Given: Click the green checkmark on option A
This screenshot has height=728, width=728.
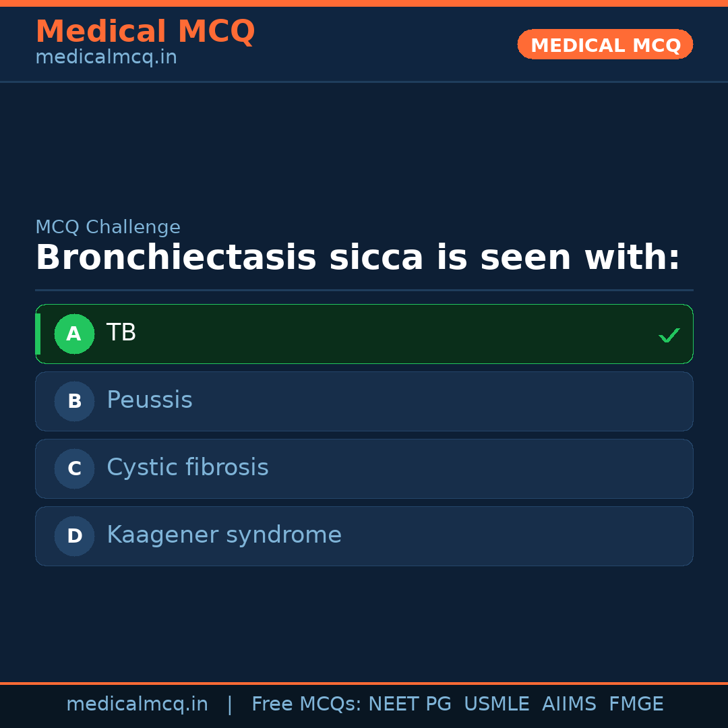Looking at the screenshot, I should 669,335.
